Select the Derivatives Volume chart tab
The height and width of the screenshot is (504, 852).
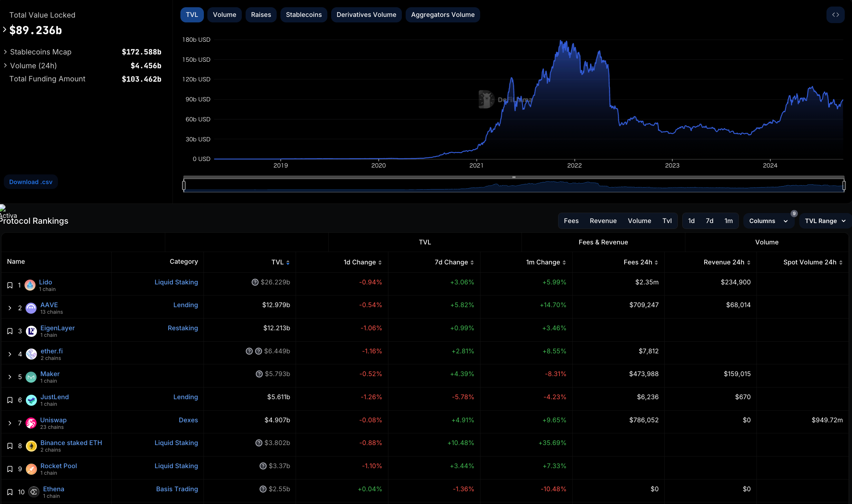(x=366, y=15)
